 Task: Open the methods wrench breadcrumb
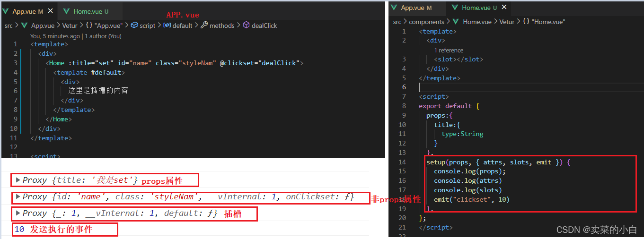point(218,26)
